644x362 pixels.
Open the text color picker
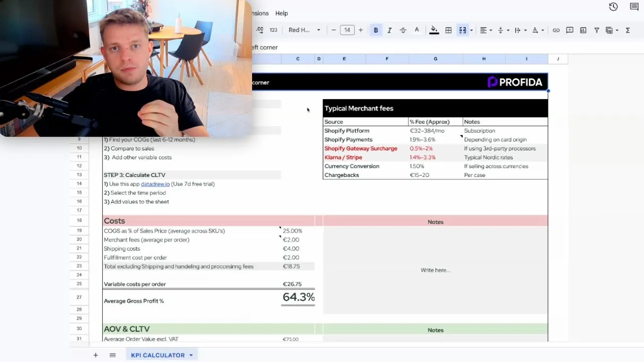[x=417, y=30]
